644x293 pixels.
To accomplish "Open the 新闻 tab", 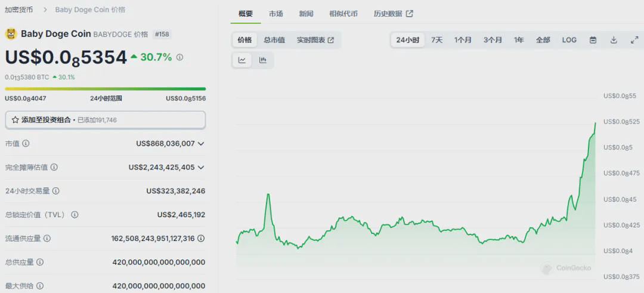I will click(306, 14).
